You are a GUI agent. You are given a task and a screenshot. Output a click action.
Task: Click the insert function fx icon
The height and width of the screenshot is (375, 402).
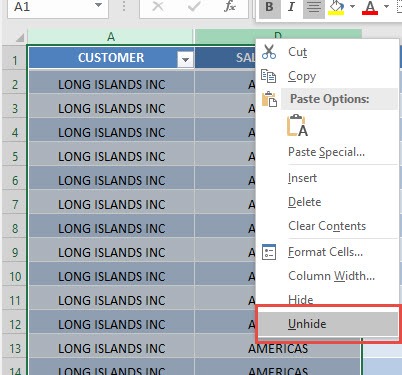(230, 6)
